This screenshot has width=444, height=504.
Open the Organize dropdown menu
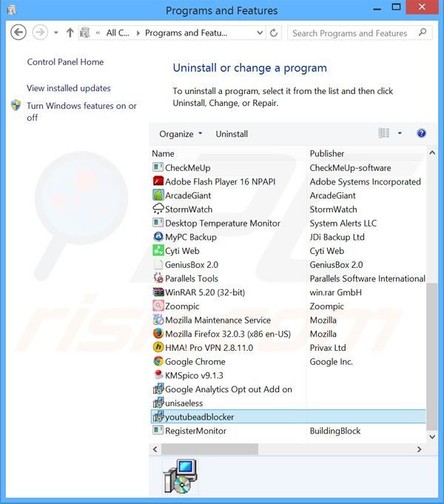[181, 134]
